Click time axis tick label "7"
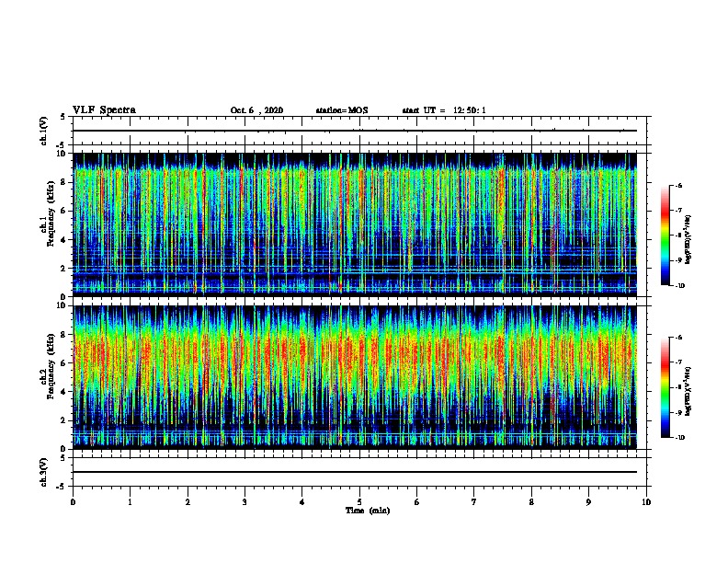728x563 pixels. pyautogui.click(x=474, y=502)
